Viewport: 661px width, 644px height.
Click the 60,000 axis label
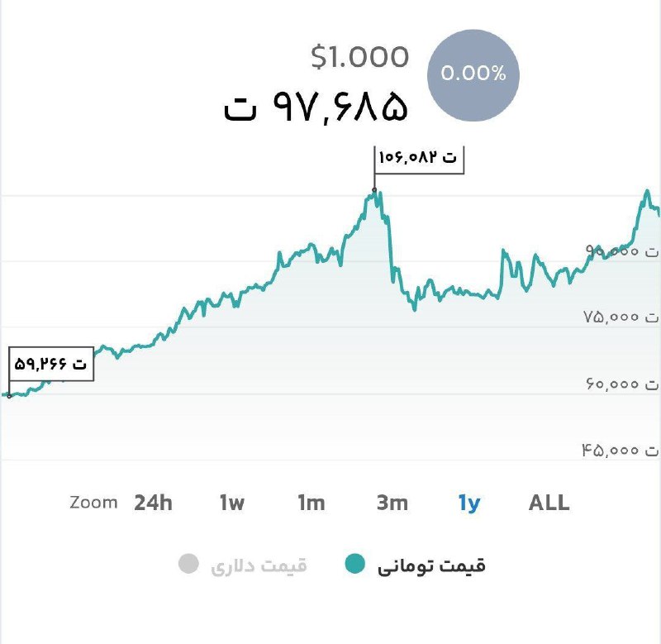623,384
